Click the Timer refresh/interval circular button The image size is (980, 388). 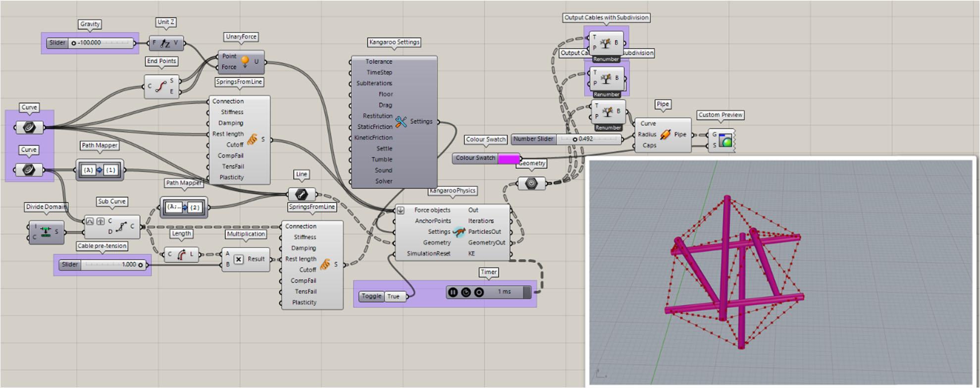point(465,292)
